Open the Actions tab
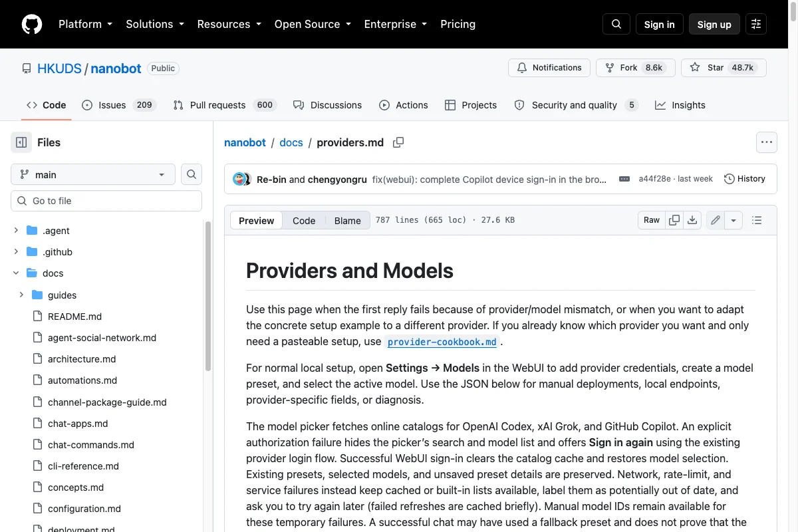Image resolution: width=798 pixels, height=532 pixels. [404, 105]
